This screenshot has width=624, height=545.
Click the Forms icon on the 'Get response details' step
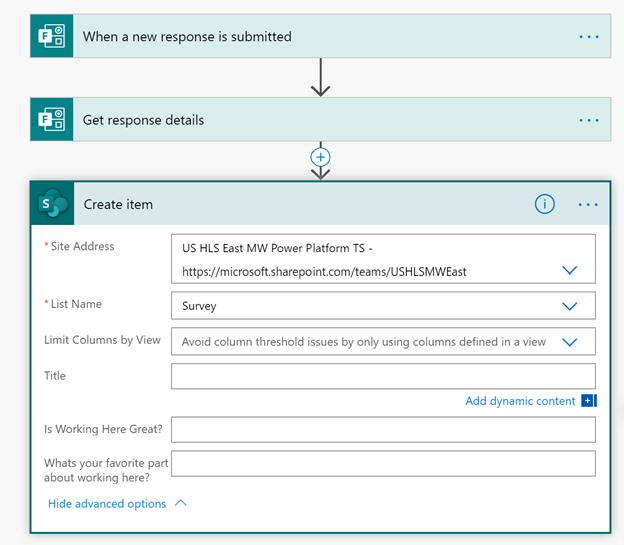(52, 119)
